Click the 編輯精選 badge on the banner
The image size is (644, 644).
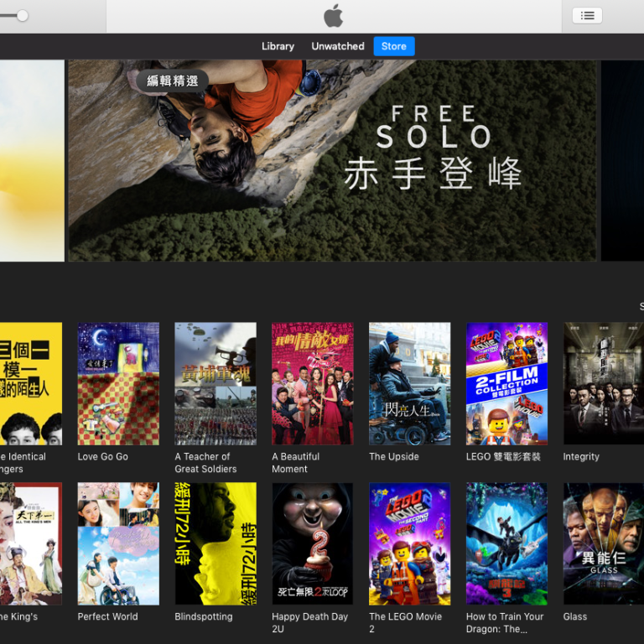click(x=173, y=80)
